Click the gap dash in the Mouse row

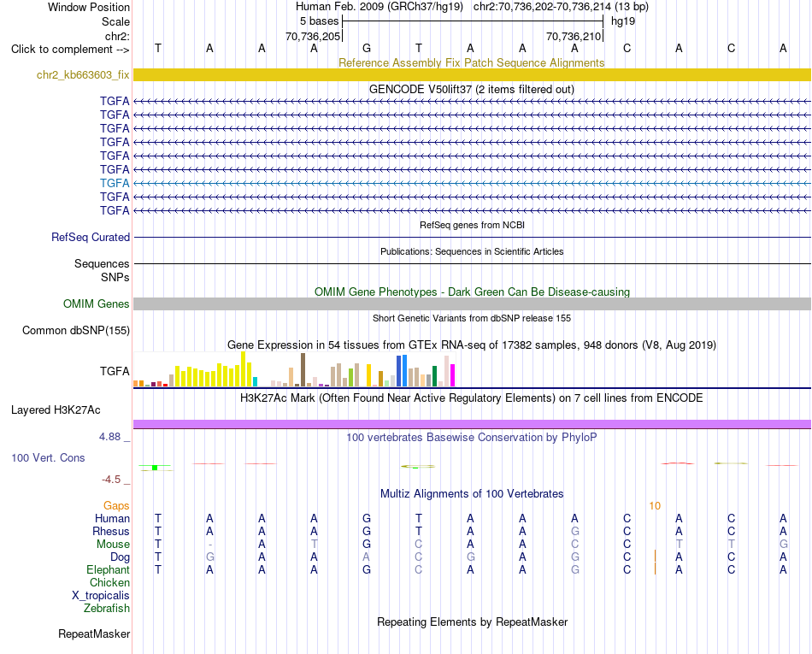(209, 545)
